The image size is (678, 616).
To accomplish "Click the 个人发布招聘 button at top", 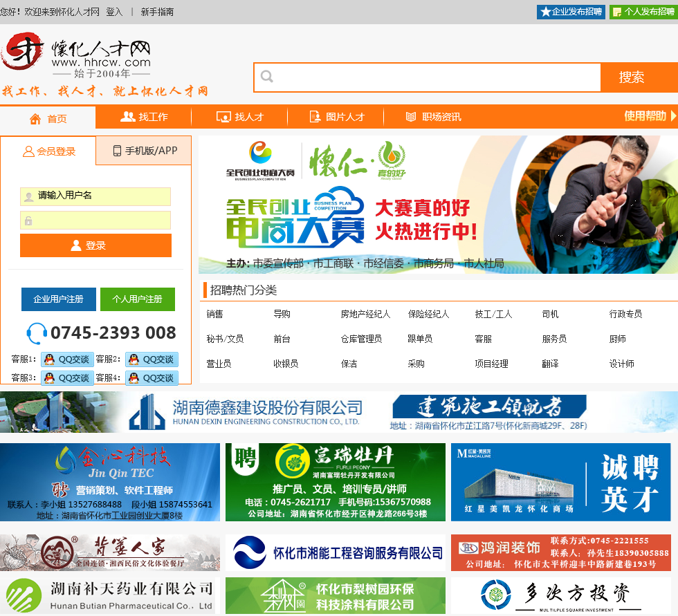I will (x=643, y=12).
